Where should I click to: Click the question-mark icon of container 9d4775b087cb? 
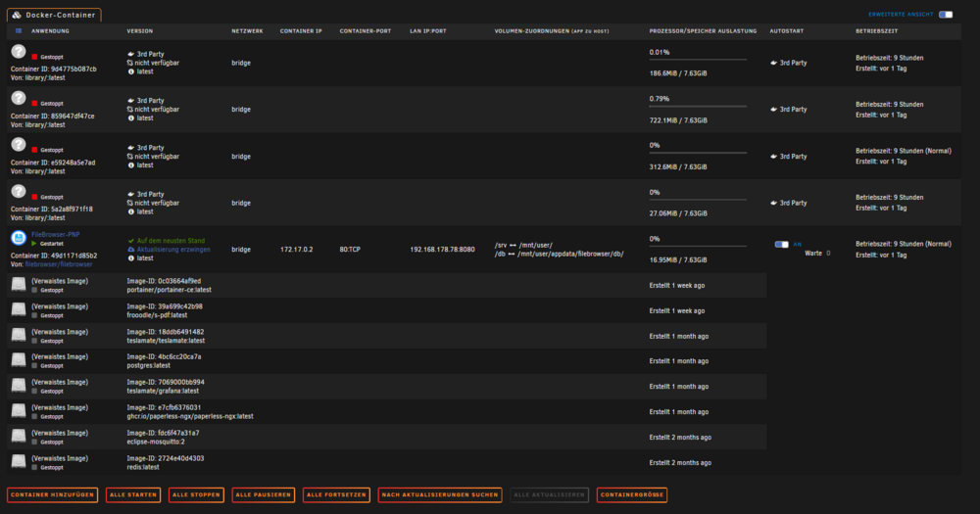[19, 52]
